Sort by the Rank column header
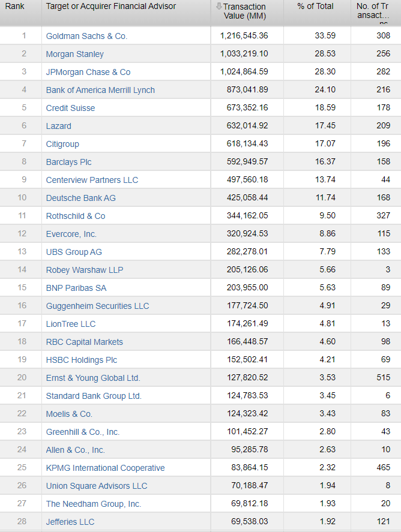This screenshot has width=401, height=532. tap(15, 6)
